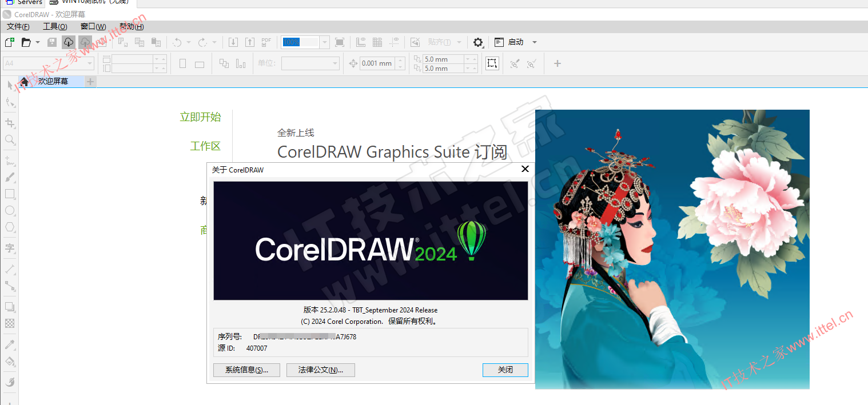868x405 pixels.
Task: Click the nudge distance 0.001 mm field
Action: coord(377,63)
